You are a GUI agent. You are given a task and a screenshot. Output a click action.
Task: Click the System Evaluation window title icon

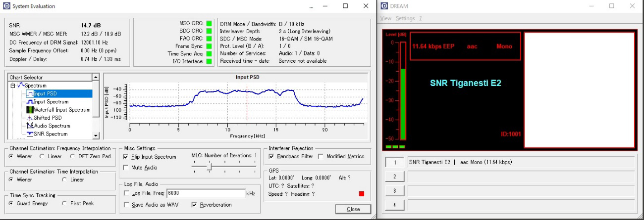[6, 6]
